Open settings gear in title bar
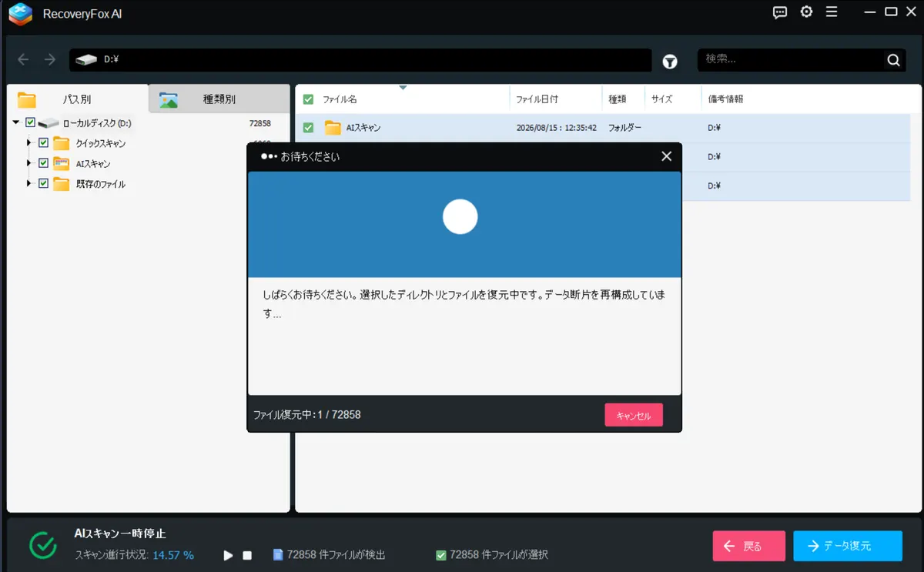924x572 pixels. coord(806,12)
